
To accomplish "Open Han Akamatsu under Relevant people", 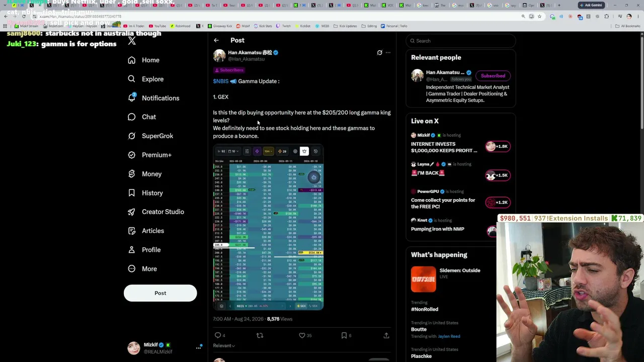I will (445, 72).
